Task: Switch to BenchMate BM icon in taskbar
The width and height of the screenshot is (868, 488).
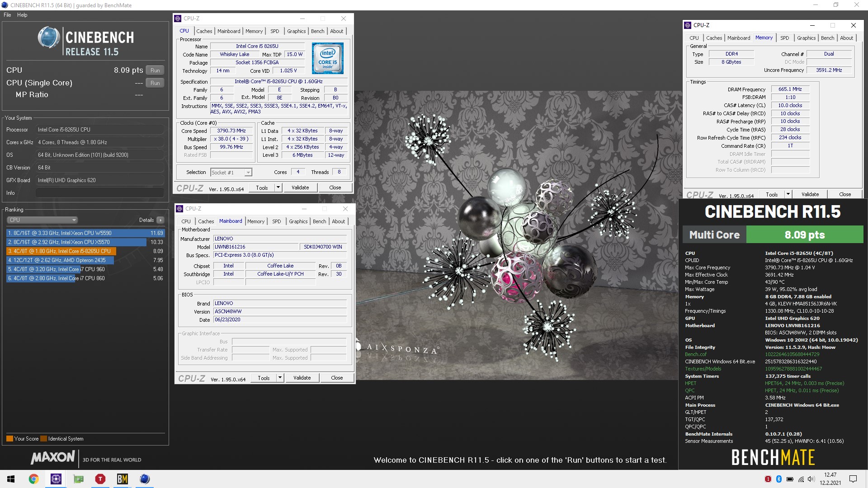Action: click(123, 479)
